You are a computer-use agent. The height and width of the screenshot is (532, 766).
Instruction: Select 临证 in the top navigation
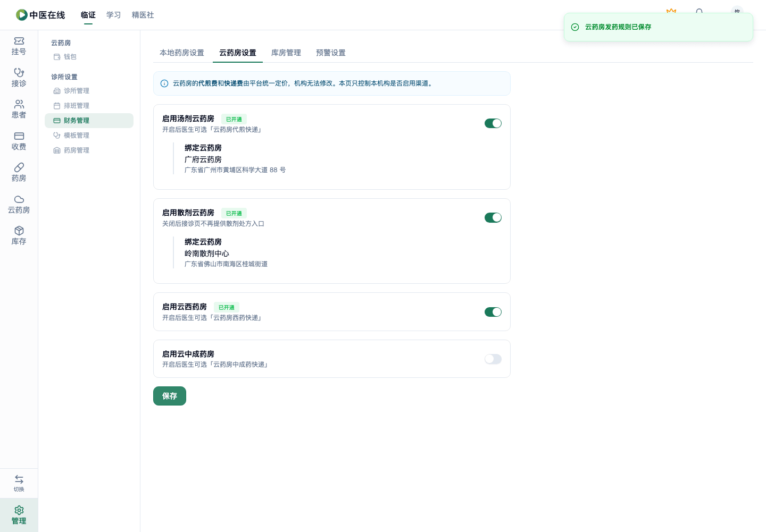pos(88,15)
